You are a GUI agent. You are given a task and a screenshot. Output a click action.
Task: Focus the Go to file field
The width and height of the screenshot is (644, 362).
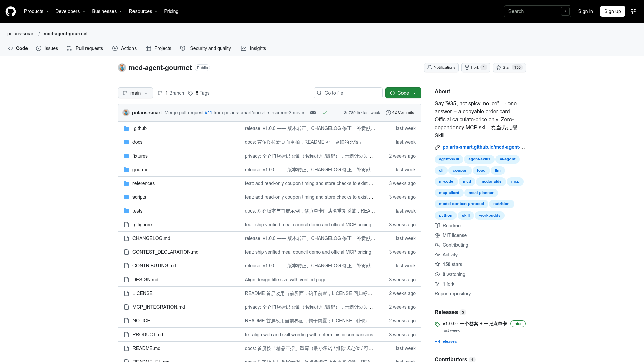[x=348, y=93]
